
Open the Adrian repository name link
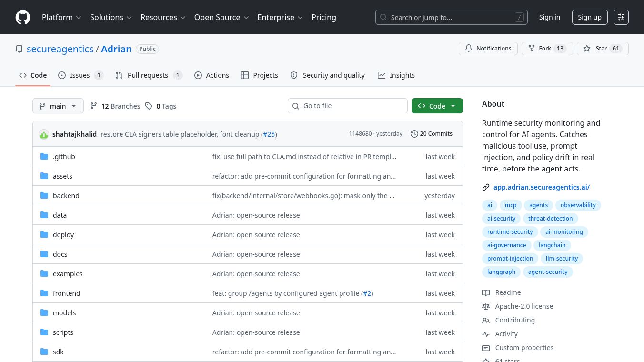[116, 49]
